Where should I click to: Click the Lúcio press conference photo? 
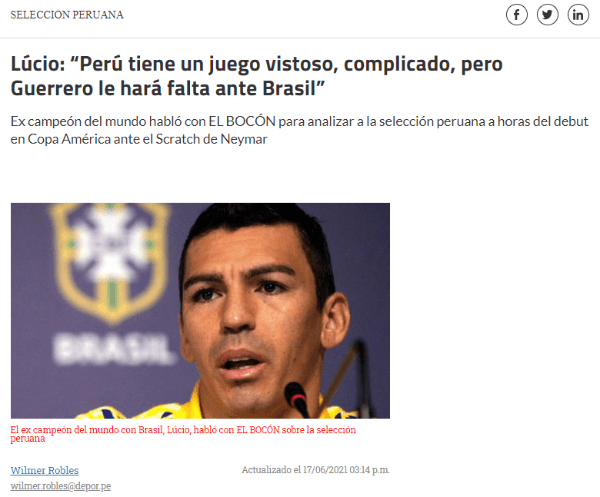click(x=200, y=311)
